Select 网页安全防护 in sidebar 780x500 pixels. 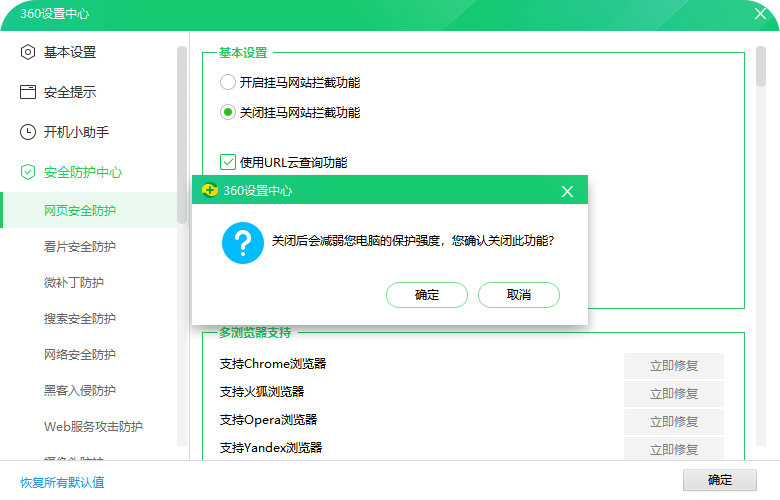(89, 210)
